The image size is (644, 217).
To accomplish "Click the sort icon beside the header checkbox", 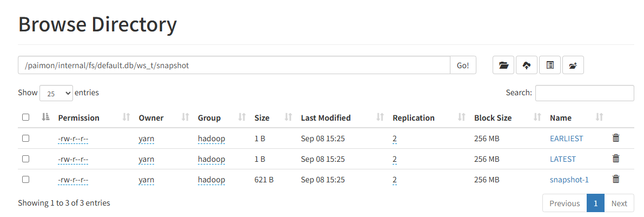I will 45,117.
